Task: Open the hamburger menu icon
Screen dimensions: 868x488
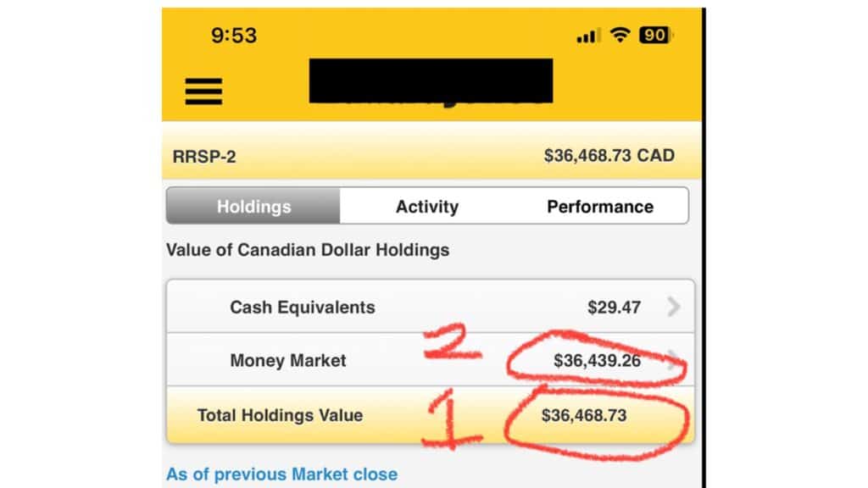Action: (x=203, y=91)
